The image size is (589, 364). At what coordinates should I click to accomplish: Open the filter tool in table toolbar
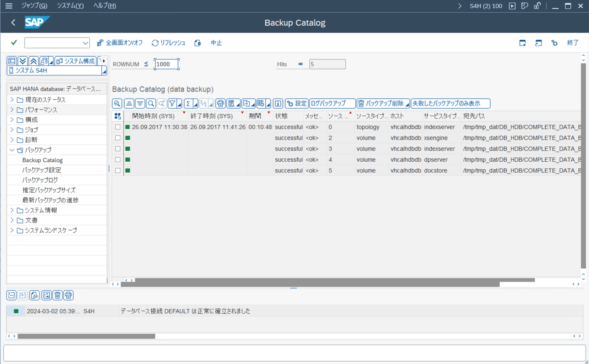tap(172, 103)
